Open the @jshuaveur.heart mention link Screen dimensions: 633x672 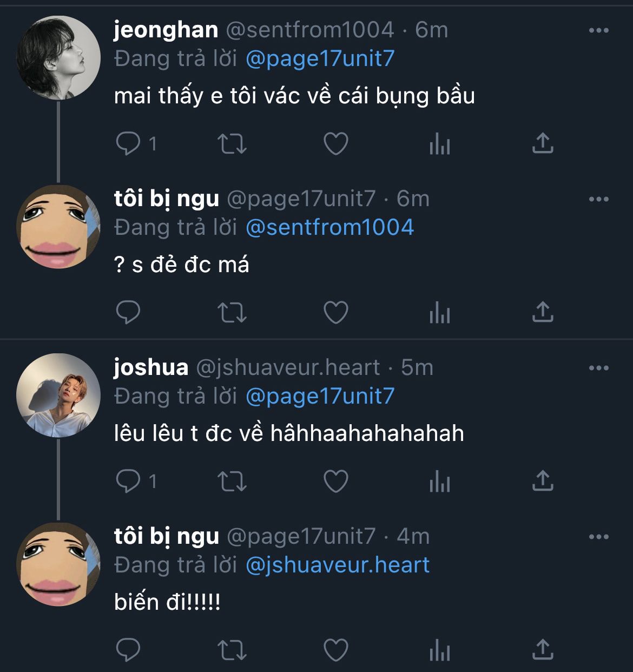click(x=337, y=565)
